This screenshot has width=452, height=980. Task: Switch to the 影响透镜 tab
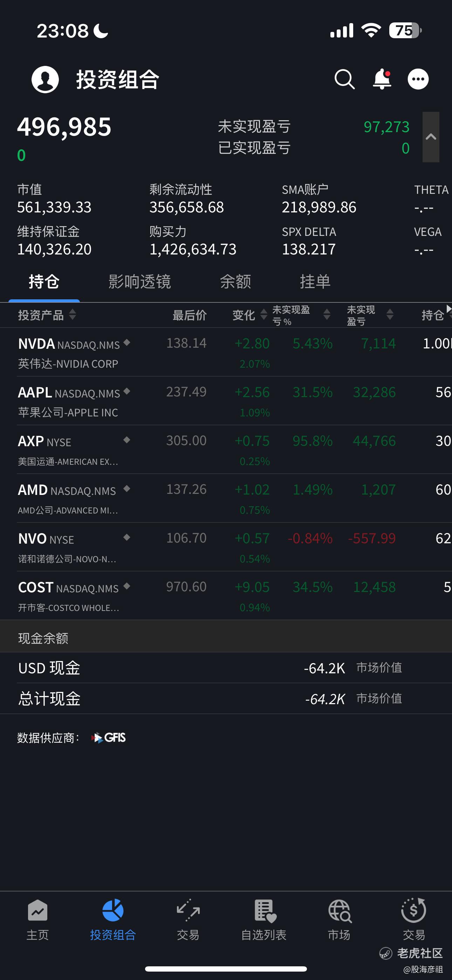point(140,282)
